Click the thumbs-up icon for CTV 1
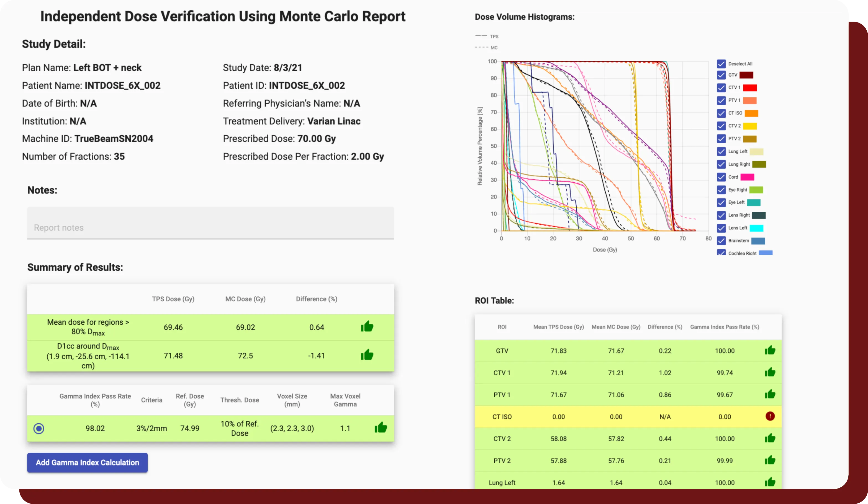Image resolution: width=868 pixels, height=504 pixels. click(771, 372)
